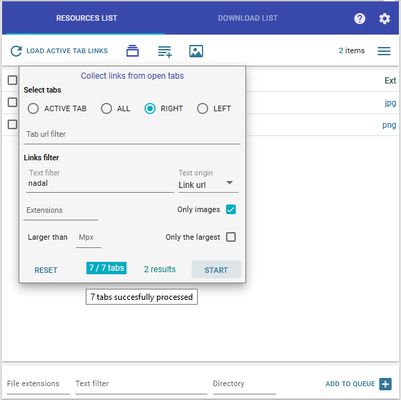Viewport: 401px width, 400px height.
Task: Click the Directory input field
Action: [244, 385]
